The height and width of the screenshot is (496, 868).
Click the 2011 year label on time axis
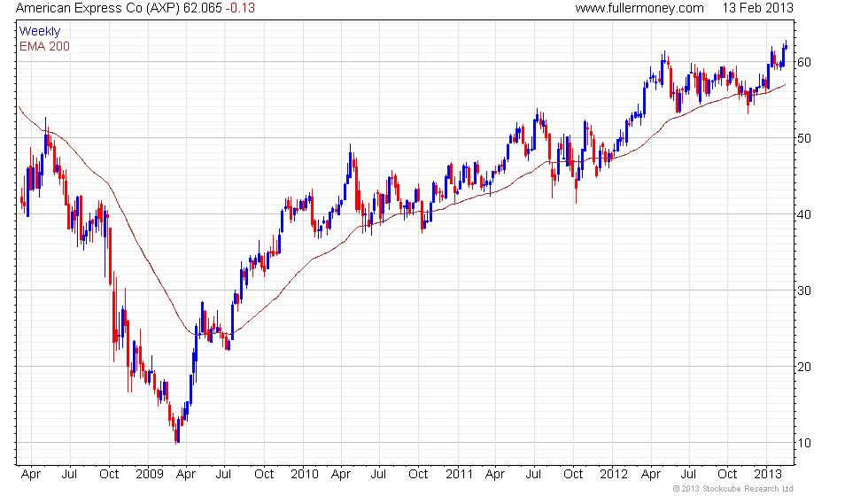click(x=460, y=475)
